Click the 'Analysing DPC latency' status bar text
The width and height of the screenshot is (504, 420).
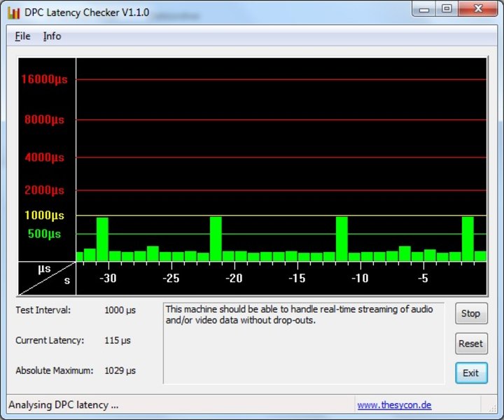64,405
